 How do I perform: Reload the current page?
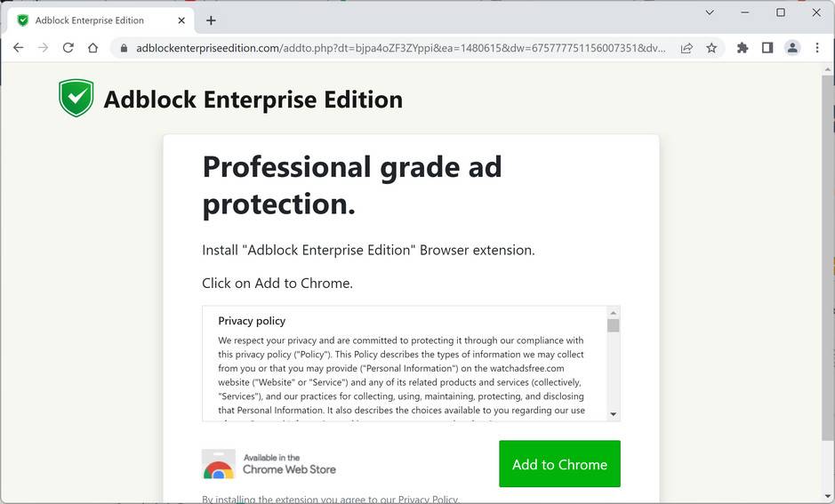tap(68, 48)
